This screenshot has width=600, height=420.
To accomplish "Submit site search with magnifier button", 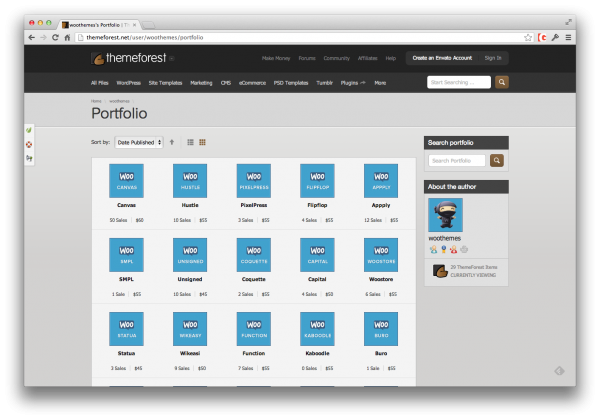I will (x=502, y=82).
